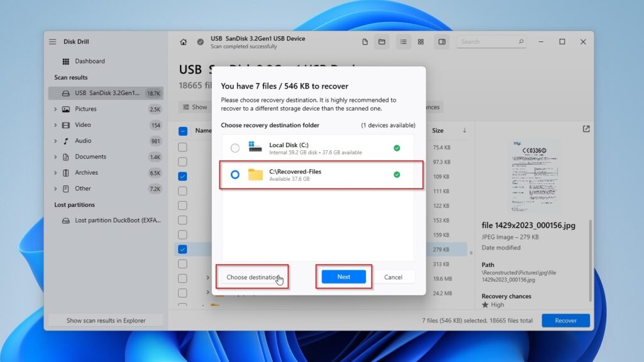The width and height of the screenshot is (644, 362).
Task: Check the box for the 75.4 KB file
Action: (x=183, y=147)
